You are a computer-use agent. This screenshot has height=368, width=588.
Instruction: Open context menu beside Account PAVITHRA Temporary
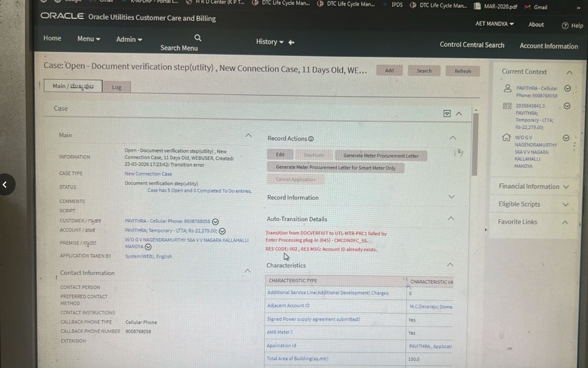(x=222, y=231)
